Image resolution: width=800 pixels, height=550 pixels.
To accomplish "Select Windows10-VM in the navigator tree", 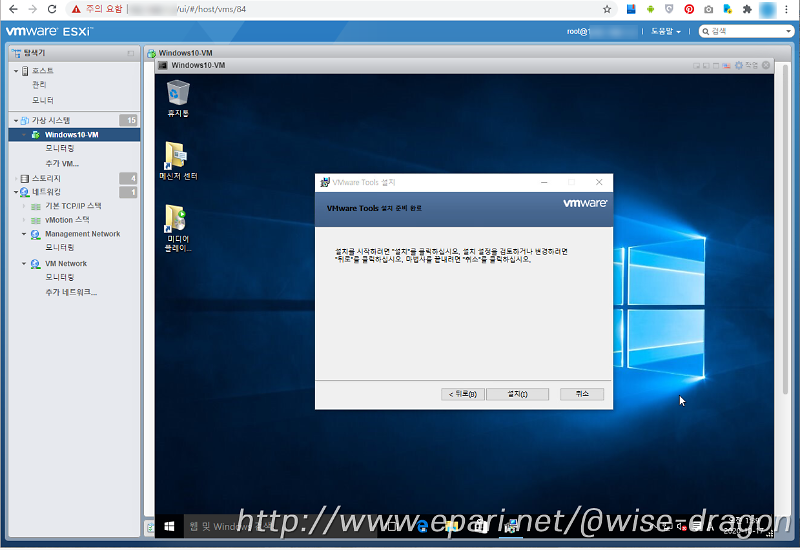I will 71,135.
